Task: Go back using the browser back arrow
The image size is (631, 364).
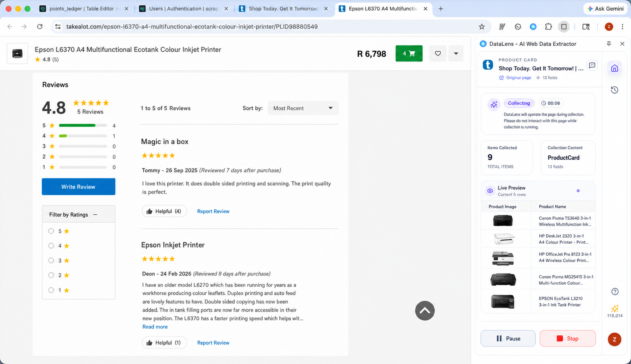Action: (10, 27)
